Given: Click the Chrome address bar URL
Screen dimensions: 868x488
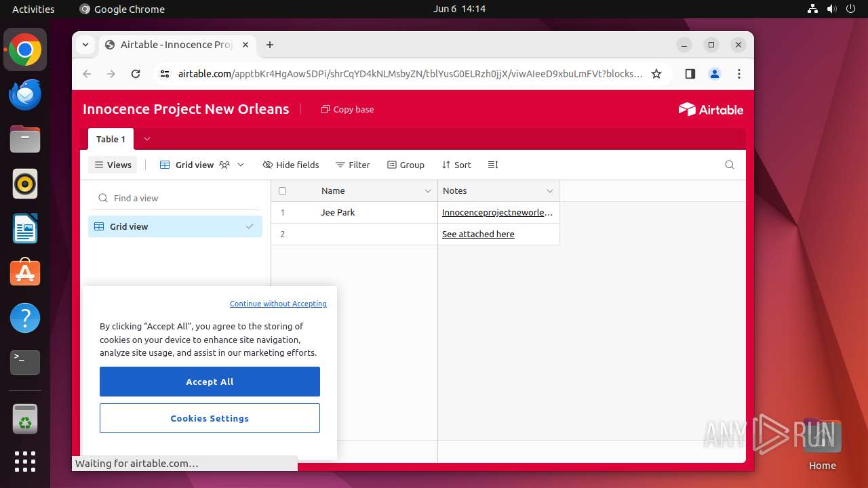Looking at the screenshot, I should pos(410,74).
